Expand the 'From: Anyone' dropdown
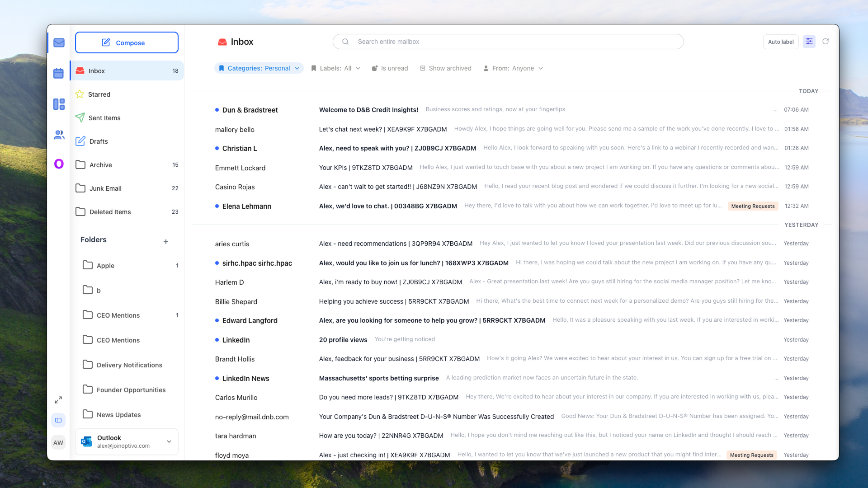 (x=513, y=68)
